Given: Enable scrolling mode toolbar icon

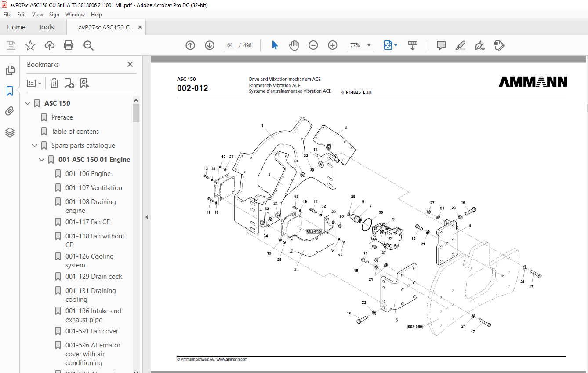Looking at the screenshot, I should pos(413,45).
